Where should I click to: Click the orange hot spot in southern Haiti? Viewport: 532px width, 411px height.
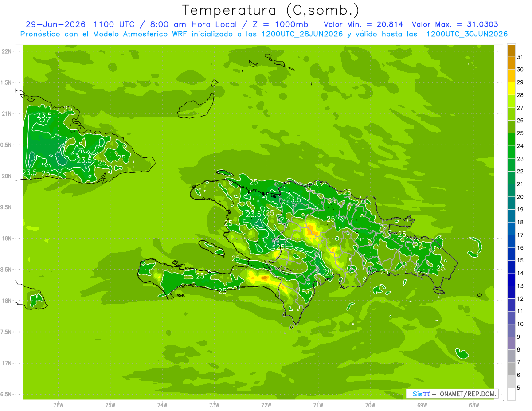[265, 278]
